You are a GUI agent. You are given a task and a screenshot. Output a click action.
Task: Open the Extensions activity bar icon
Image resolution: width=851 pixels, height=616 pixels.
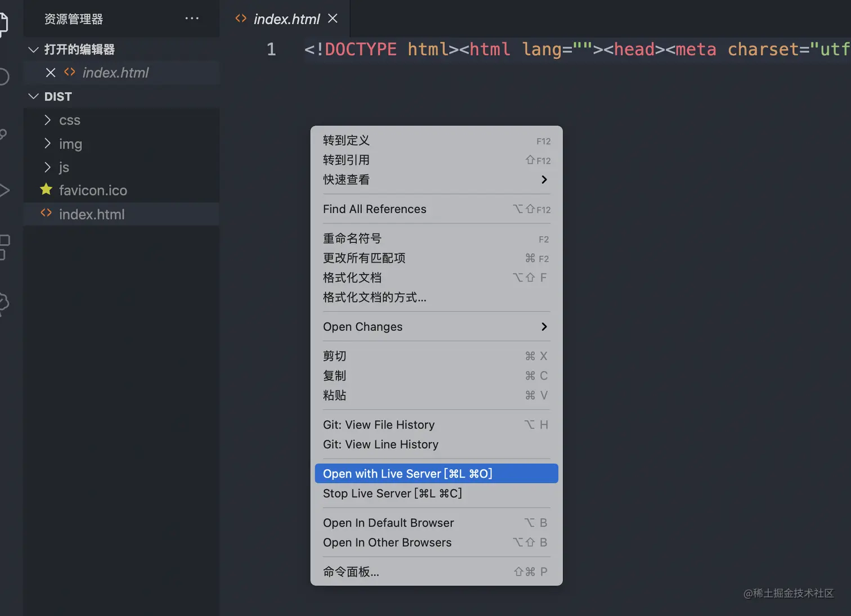point(5,247)
